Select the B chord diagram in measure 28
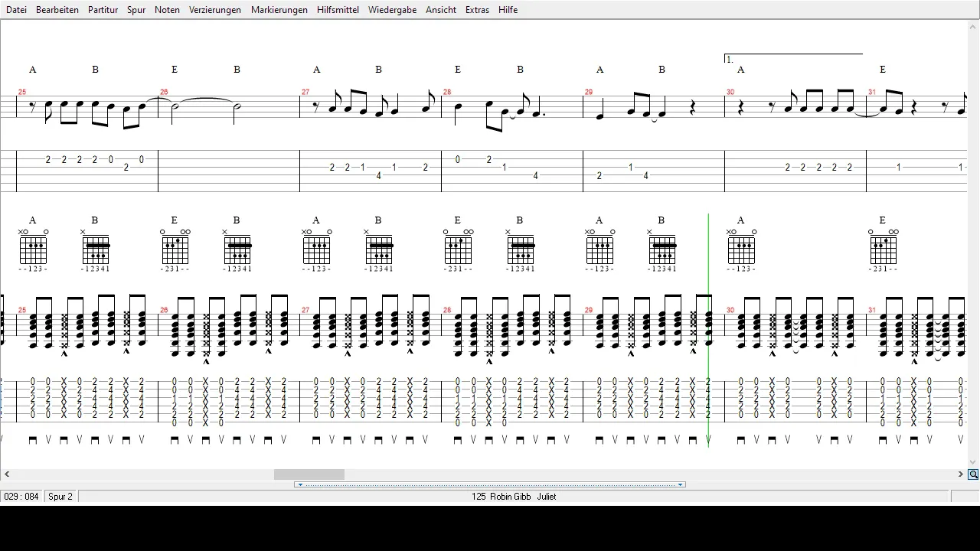 [x=521, y=249]
